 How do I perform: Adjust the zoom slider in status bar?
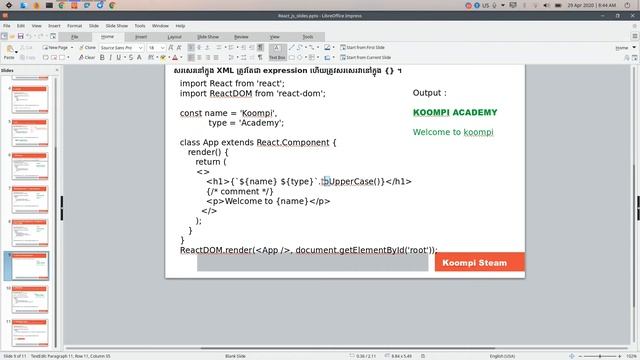pos(599,356)
